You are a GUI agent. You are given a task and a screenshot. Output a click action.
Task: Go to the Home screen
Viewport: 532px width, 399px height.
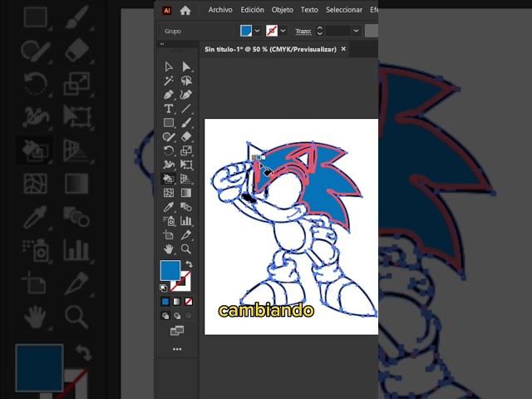click(185, 11)
